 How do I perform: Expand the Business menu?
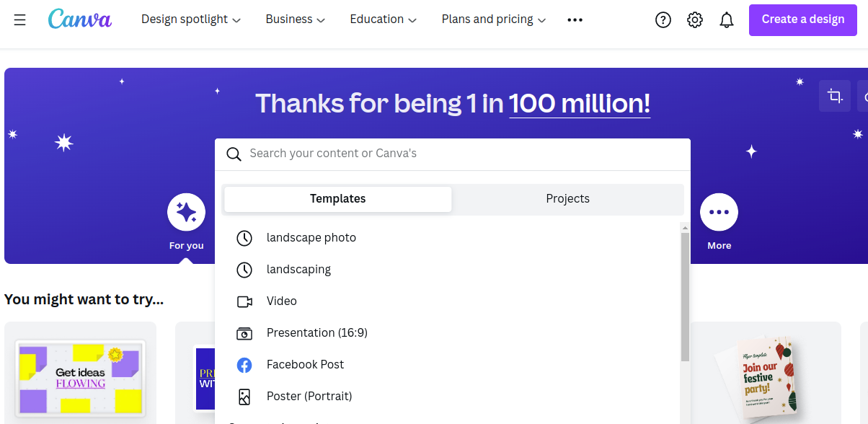[296, 19]
